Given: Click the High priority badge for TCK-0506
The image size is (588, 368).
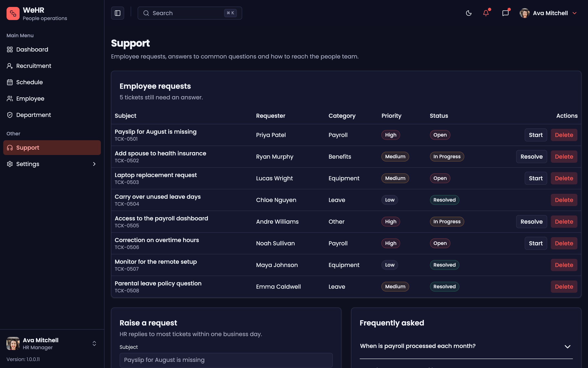Looking at the screenshot, I should pos(390,243).
